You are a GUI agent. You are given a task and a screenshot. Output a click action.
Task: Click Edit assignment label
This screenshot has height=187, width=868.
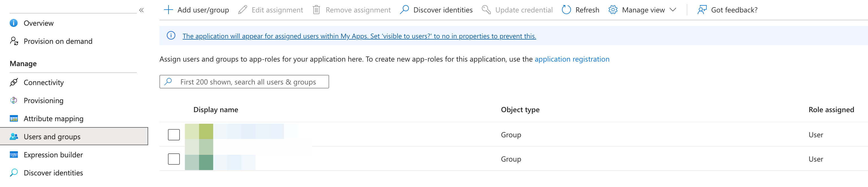click(277, 10)
